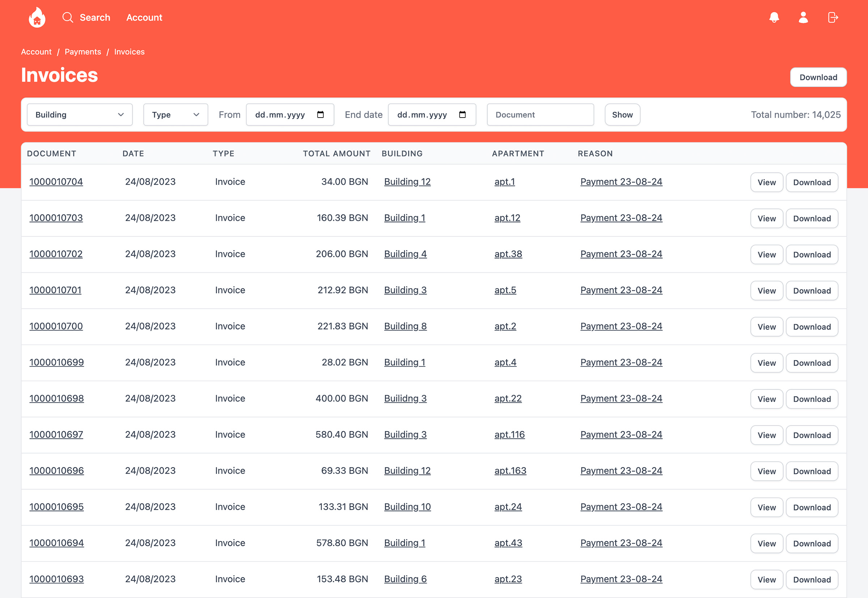Go to Account breadcrumb

pyautogui.click(x=36, y=52)
